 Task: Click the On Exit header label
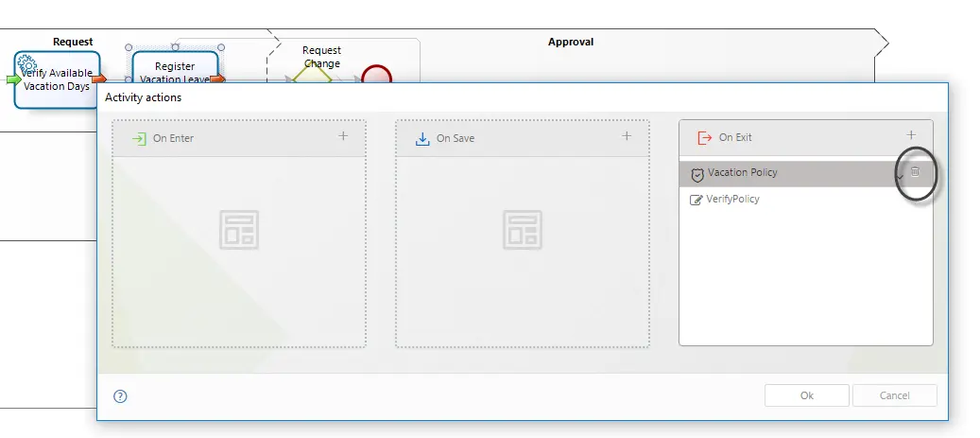[x=735, y=137]
